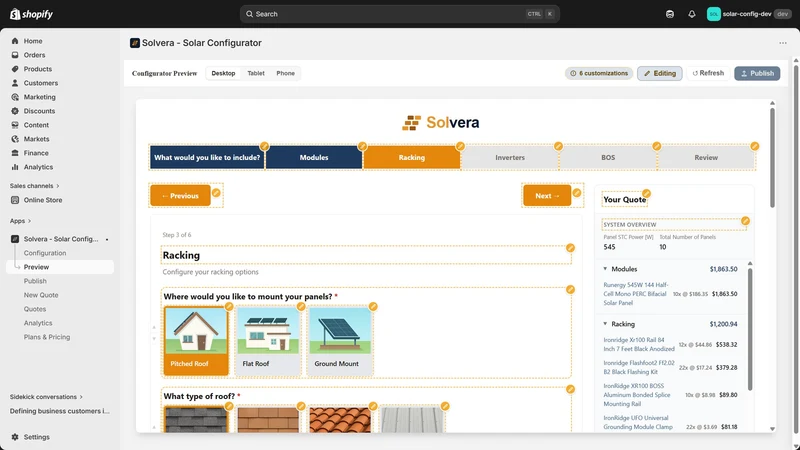
Task: Expand the Apps section
Action: point(20,221)
